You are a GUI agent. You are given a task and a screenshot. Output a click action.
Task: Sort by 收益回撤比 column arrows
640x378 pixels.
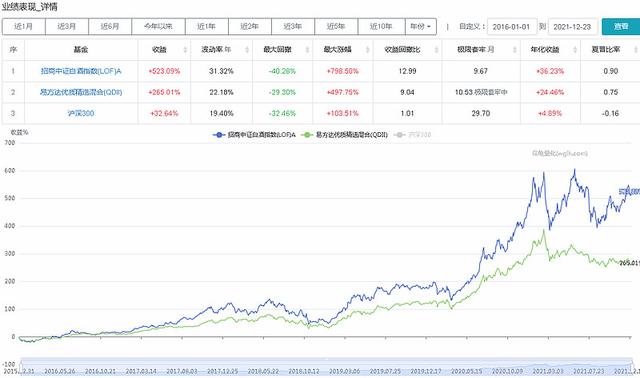click(x=436, y=50)
